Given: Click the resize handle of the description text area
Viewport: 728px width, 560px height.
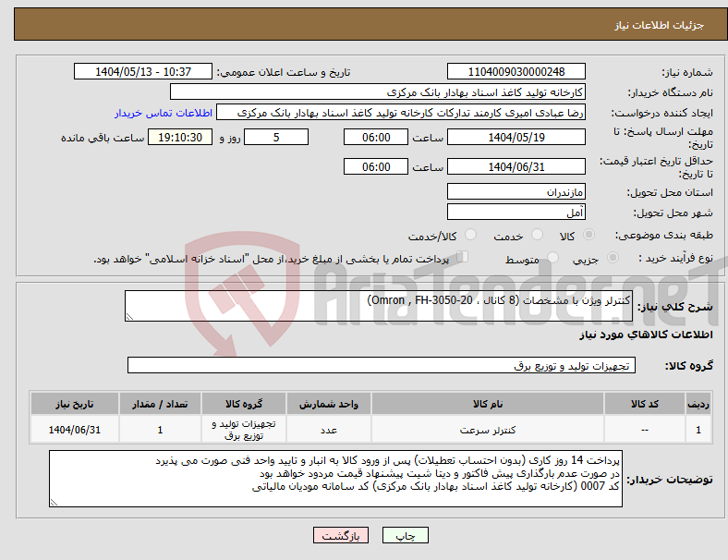Looking at the screenshot, I should tap(129, 317).
